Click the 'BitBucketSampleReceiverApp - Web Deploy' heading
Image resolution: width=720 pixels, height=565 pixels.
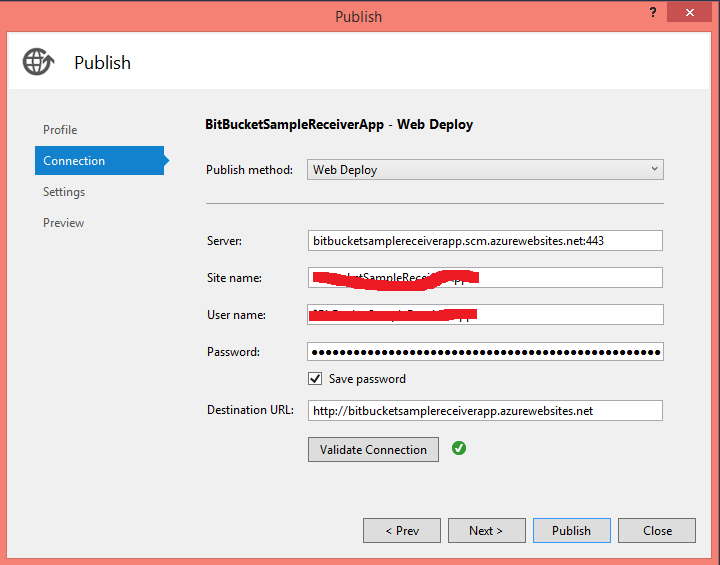point(339,124)
